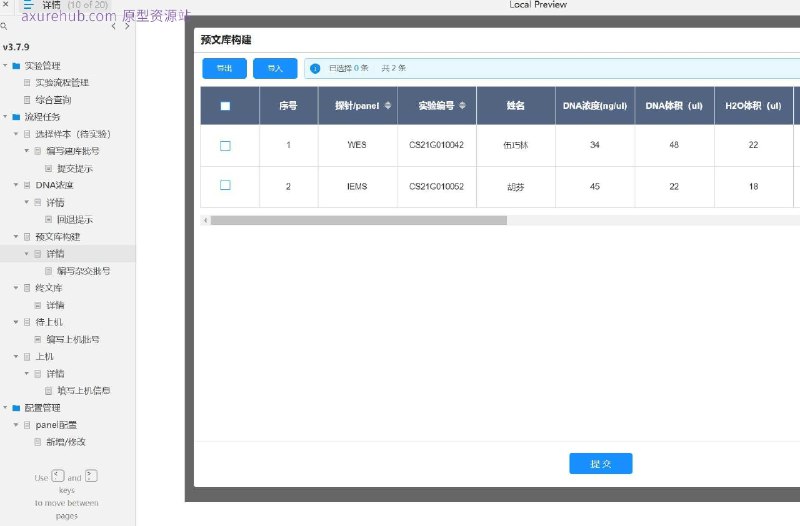
Task: Open the 综合查询 page
Action: coord(53,99)
